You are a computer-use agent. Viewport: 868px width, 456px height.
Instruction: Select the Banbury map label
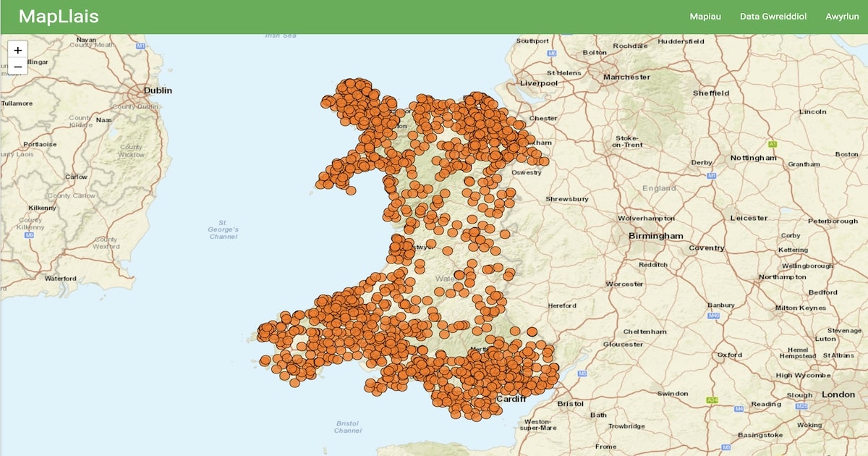(720, 305)
